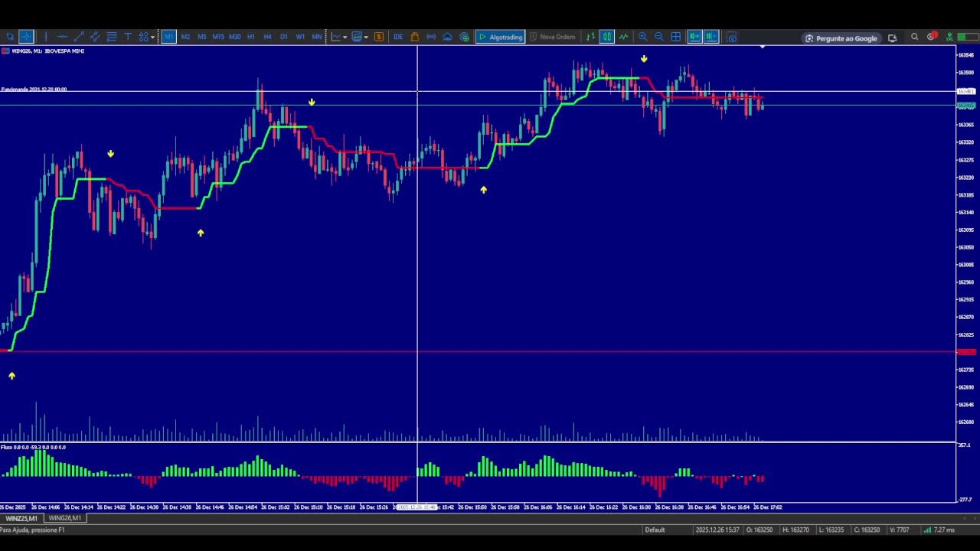Image resolution: width=980 pixels, height=551 pixels.
Task: Click the white horizontal price line label
Action: tap(966, 92)
